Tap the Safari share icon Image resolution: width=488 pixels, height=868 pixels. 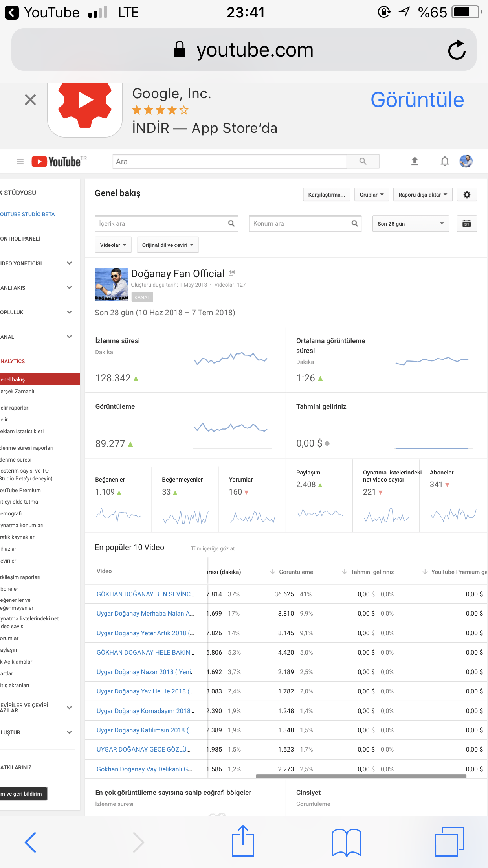click(x=243, y=841)
